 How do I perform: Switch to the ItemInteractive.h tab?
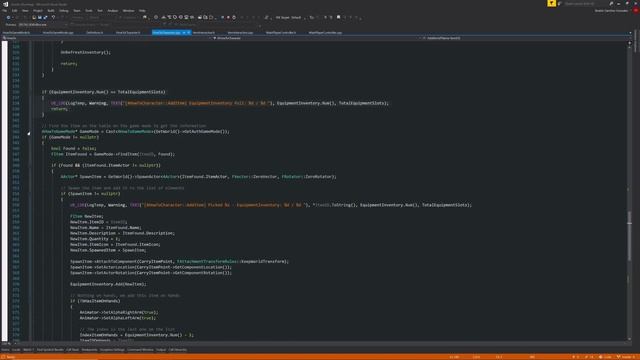pos(204,32)
